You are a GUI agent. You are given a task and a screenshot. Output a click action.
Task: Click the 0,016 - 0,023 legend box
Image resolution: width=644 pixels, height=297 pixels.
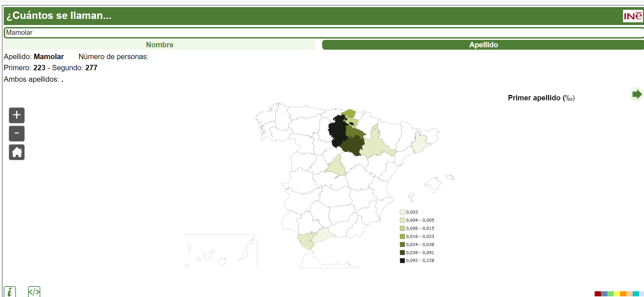402,237
